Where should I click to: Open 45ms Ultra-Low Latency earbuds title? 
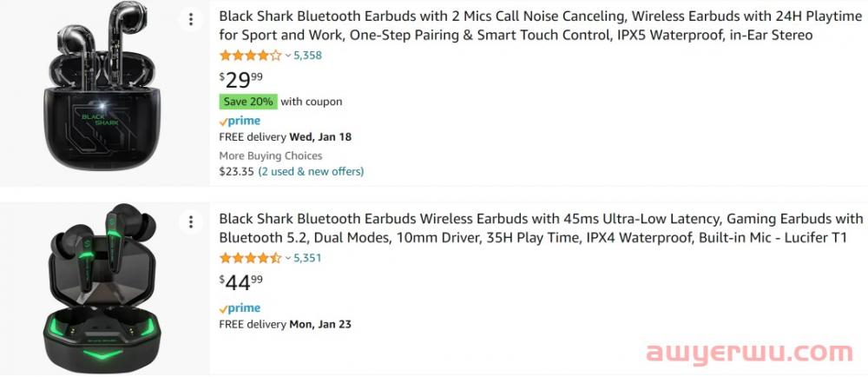(x=541, y=228)
